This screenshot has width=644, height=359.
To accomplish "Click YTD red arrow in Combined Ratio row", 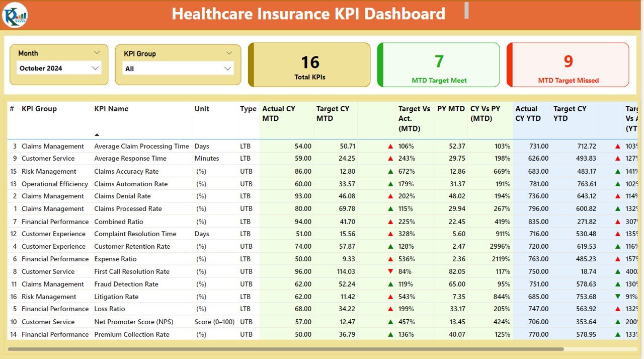I will click(618, 222).
